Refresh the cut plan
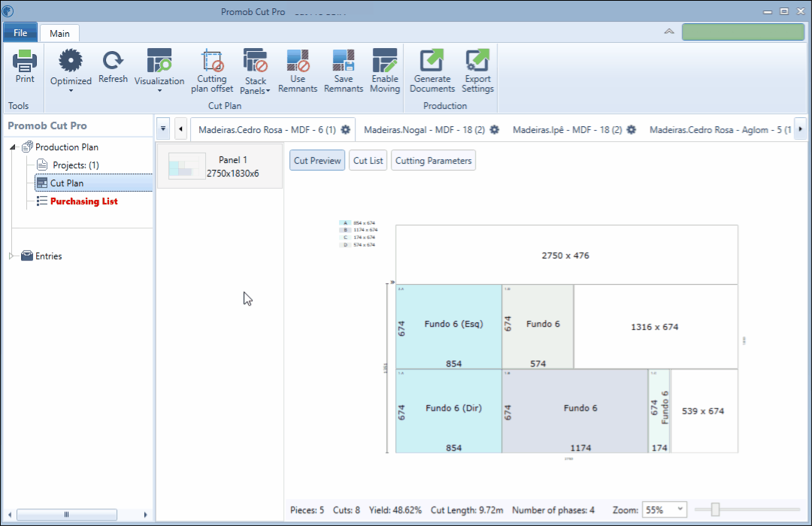Image resolution: width=812 pixels, height=526 pixels. [x=113, y=66]
